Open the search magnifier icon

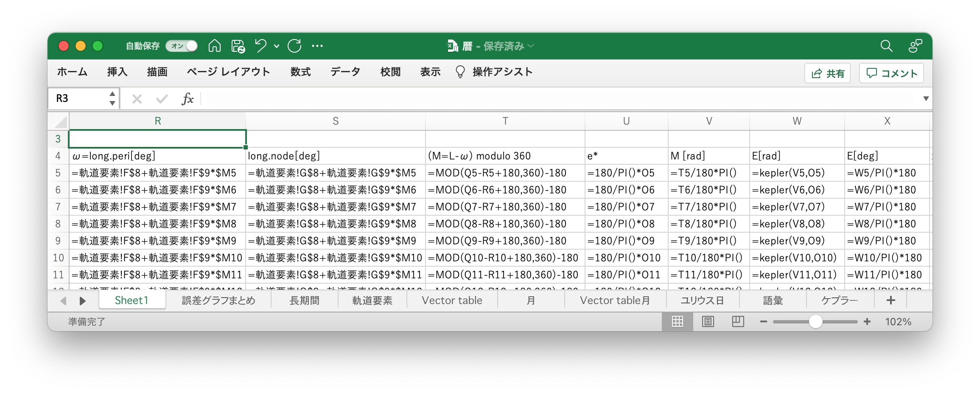886,46
